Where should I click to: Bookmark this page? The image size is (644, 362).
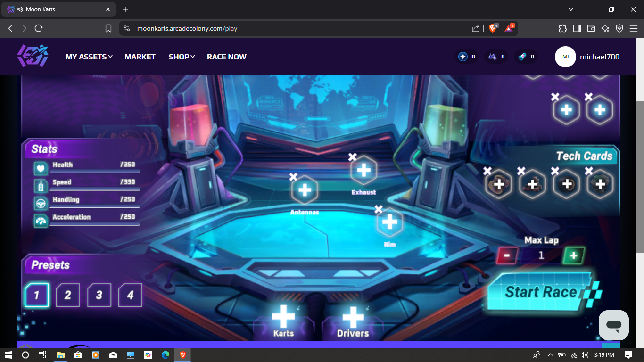108,28
